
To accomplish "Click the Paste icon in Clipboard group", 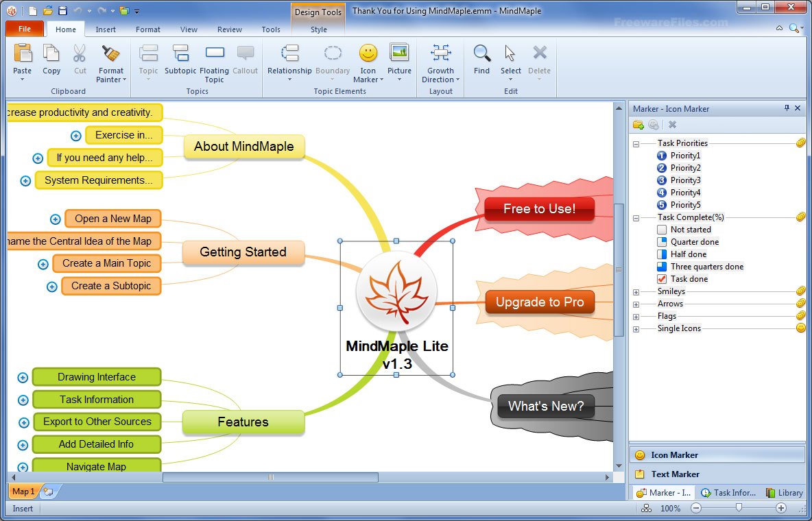I will point(22,53).
